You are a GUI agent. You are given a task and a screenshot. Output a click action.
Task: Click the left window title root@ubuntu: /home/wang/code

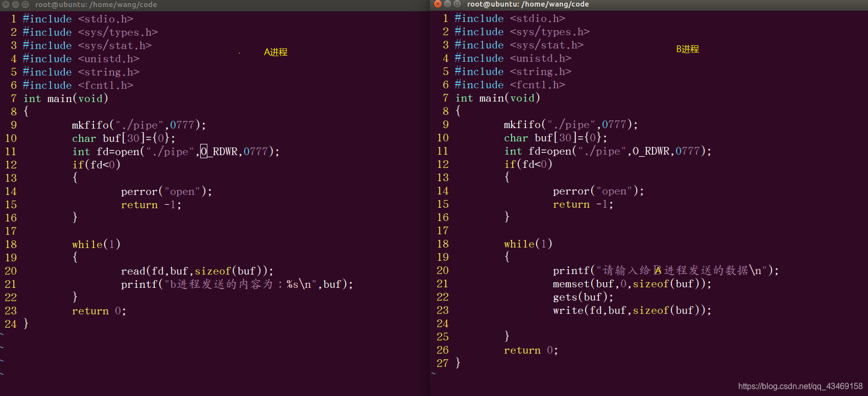coord(96,5)
